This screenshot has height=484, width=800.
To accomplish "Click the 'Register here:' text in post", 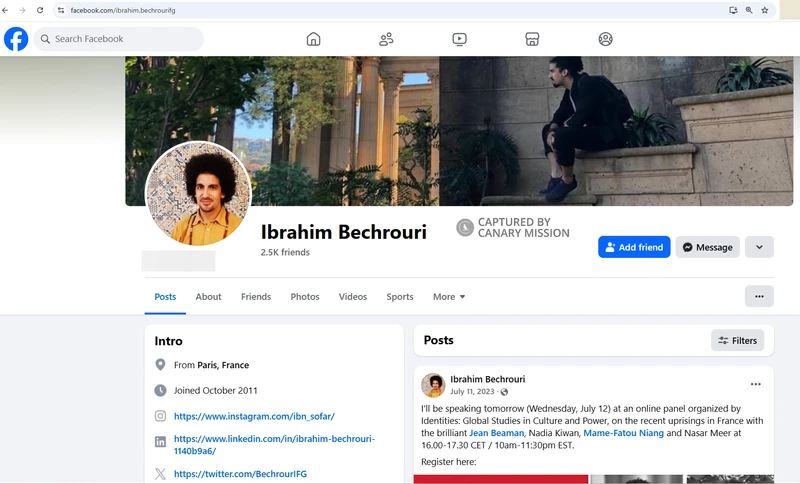I will coord(448,462).
